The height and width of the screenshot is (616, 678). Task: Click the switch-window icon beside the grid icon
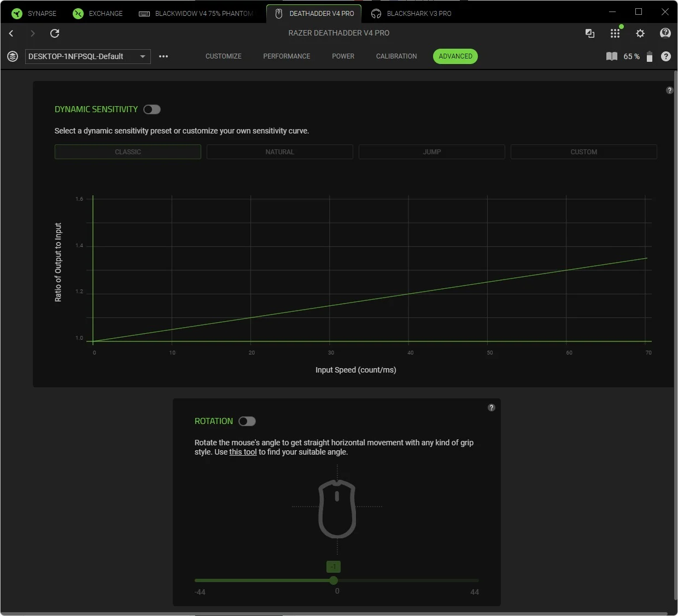point(590,33)
